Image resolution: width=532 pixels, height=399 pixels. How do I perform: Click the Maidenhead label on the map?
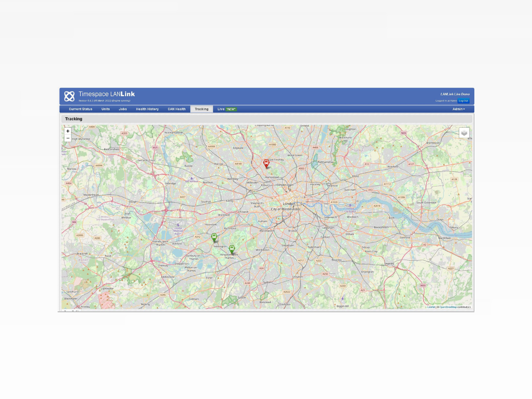tap(90, 194)
